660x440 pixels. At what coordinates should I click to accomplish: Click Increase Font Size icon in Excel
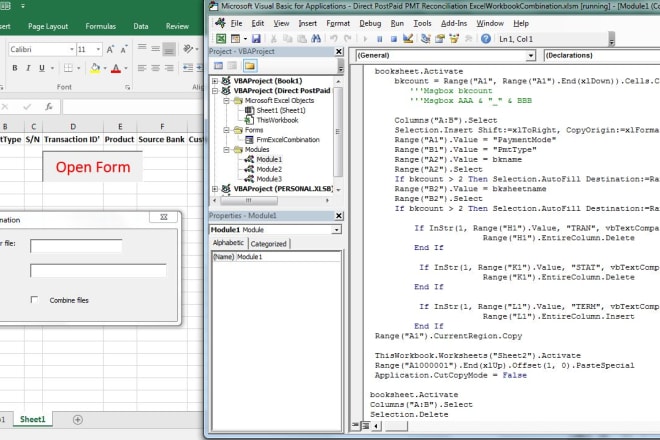pos(110,49)
